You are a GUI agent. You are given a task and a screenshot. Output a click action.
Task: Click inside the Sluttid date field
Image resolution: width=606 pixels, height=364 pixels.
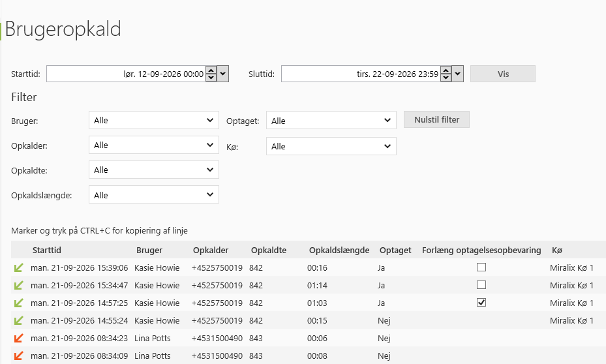[361, 74]
